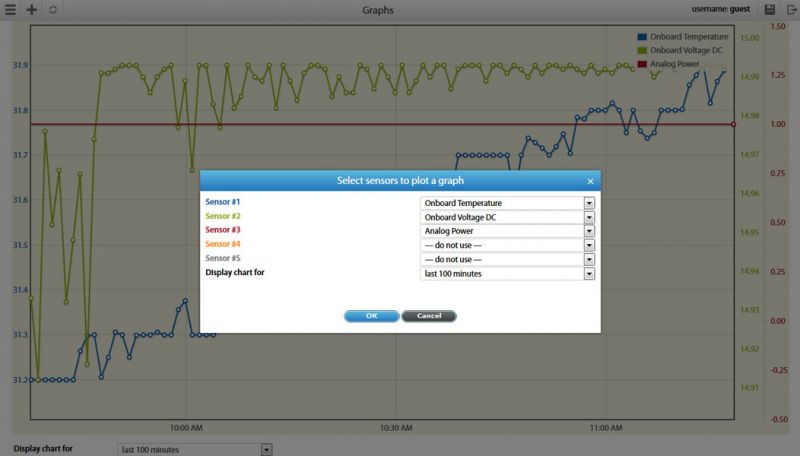The width and height of the screenshot is (800, 456).
Task: Open the Sensor #1 Onboard Temperature dropdown
Action: tap(508, 202)
